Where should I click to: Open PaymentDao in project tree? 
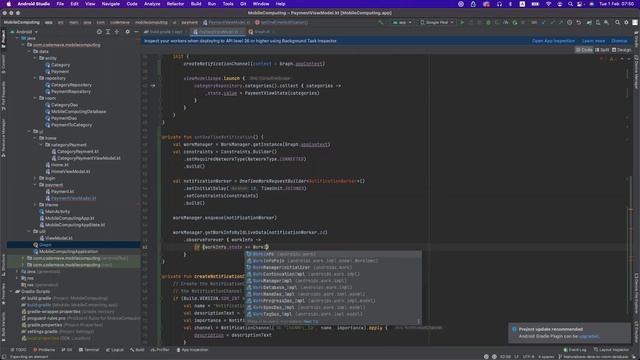[64, 118]
